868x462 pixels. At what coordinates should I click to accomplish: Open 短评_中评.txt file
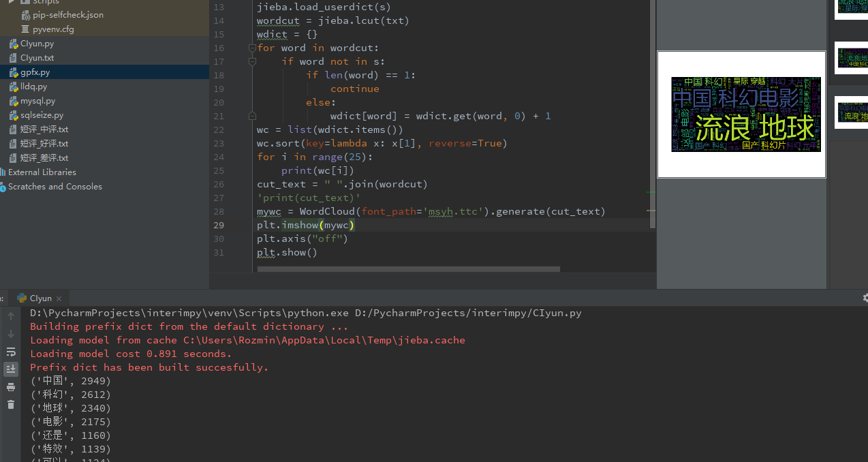(x=44, y=129)
